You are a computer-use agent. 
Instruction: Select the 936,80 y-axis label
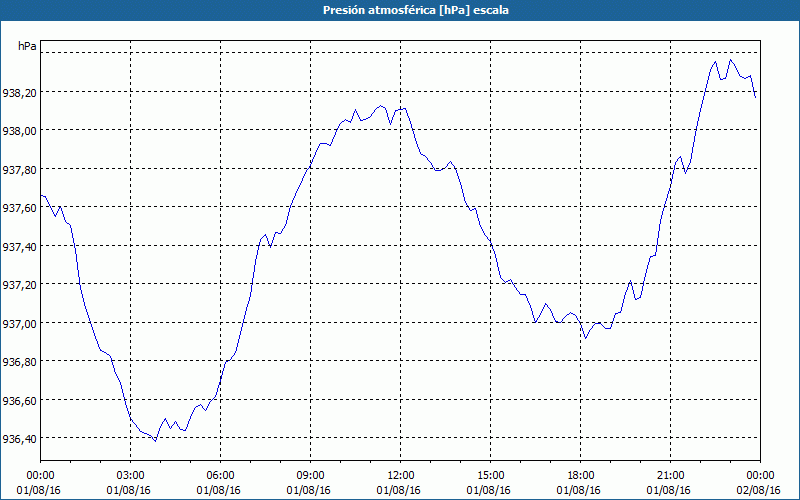tap(19, 362)
